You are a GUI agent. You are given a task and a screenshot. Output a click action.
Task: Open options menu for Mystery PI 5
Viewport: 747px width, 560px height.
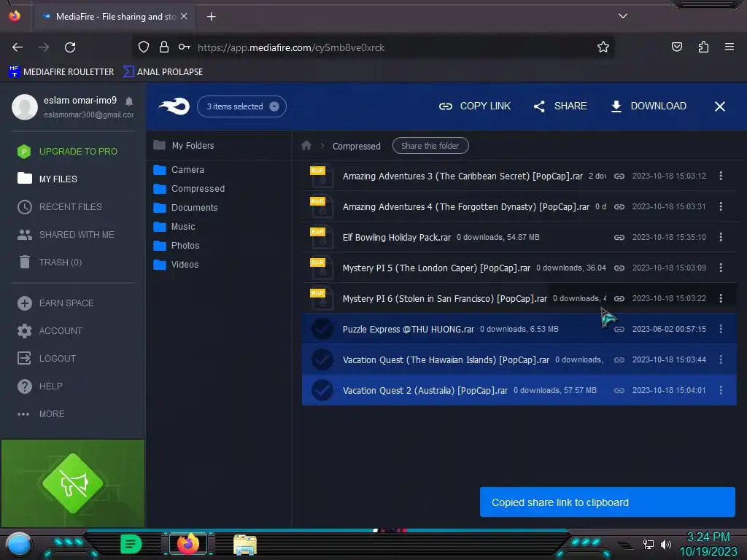coord(721,268)
